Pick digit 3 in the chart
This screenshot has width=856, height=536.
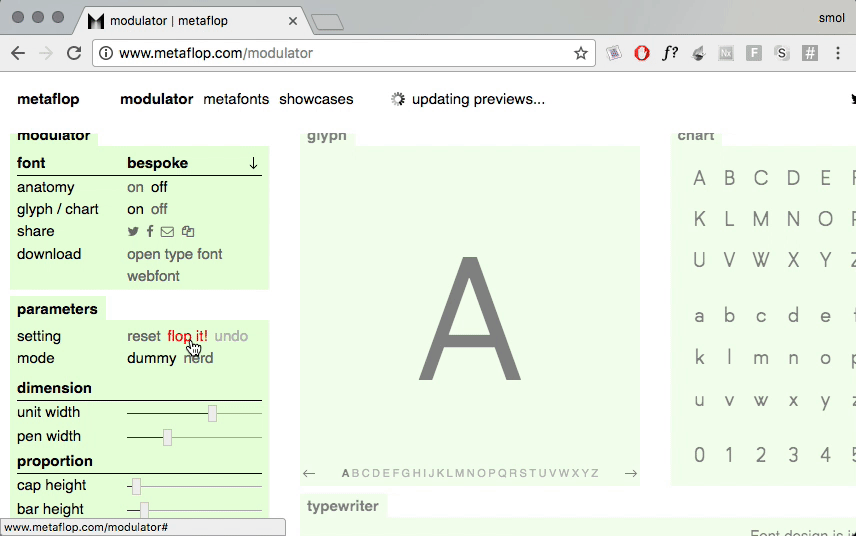tap(793, 455)
